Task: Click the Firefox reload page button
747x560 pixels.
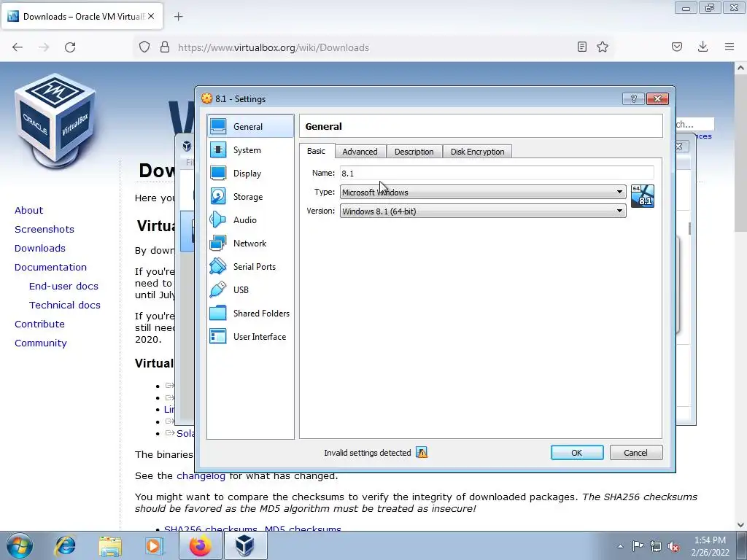Action: (x=70, y=47)
